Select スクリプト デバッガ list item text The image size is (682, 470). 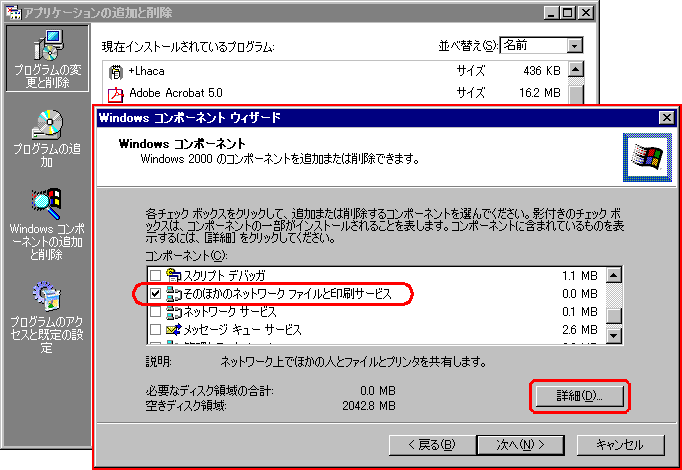click(x=224, y=276)
